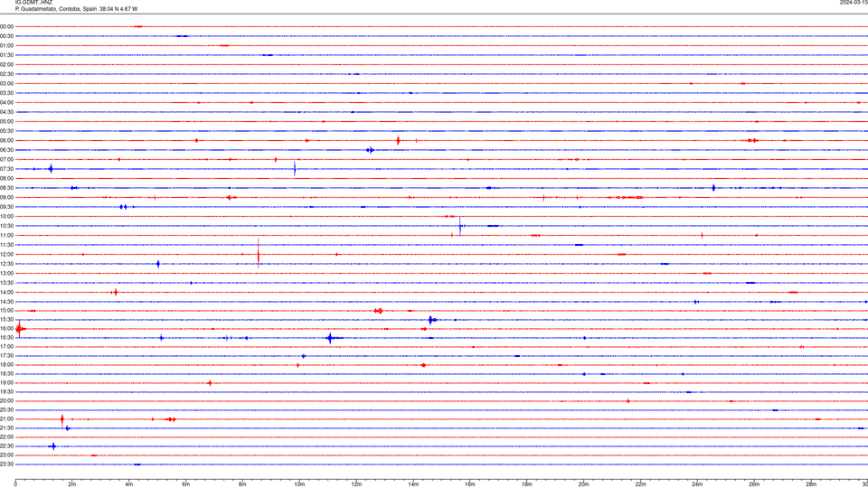Select the 16:00 row label
868x488 pixels.
6,329
